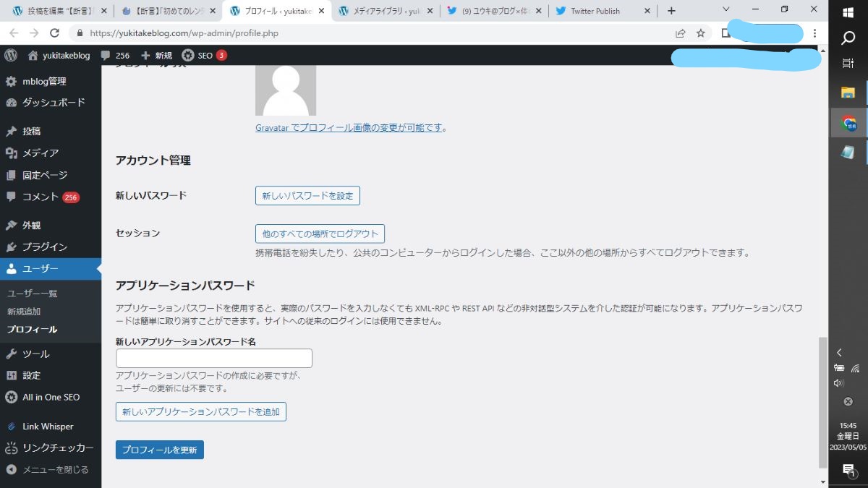
Task: Focus the new application password name field
Action: tap(214, 359)
